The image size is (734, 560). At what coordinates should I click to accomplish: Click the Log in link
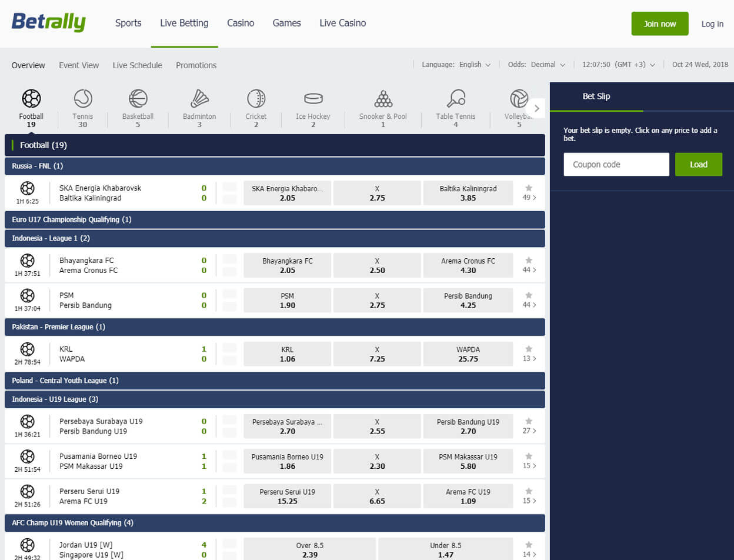(712, 24)
